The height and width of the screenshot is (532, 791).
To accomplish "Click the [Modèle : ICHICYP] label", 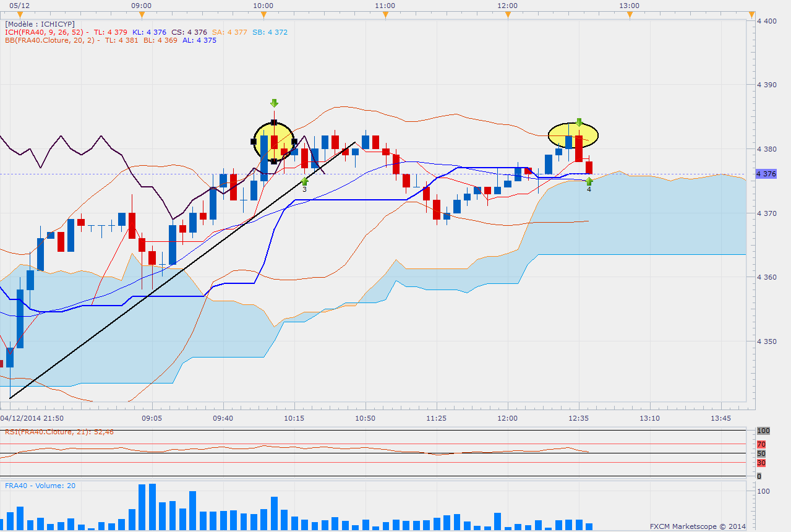I will coord(40,24).
